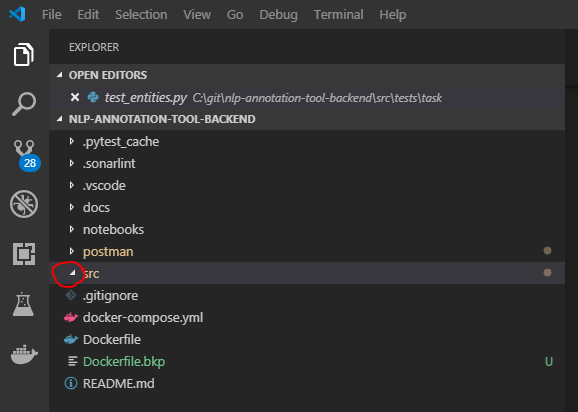Screen dimensions: 578x412
Task: Open the Debug menu
Action: (x=279, y=15)
